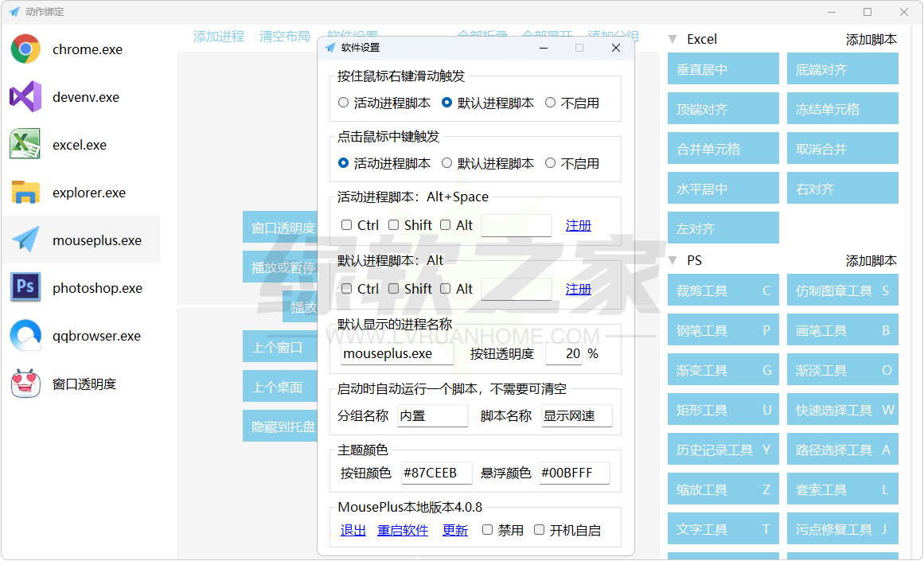The image size is (924, 561).
Task: Select the chrome.exe process icon
Action: 25,49
